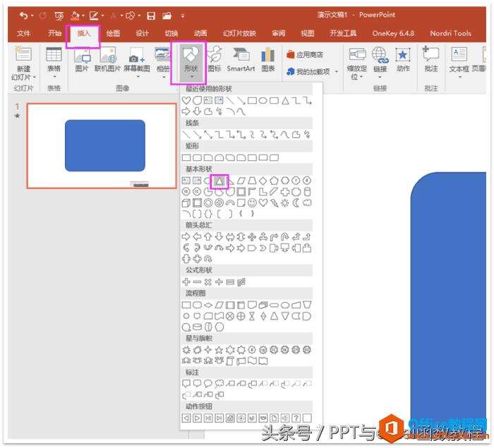Select the straight line in 线条 section
The image size is (494, 448).
pyautogui.click(x=186, y=135)
